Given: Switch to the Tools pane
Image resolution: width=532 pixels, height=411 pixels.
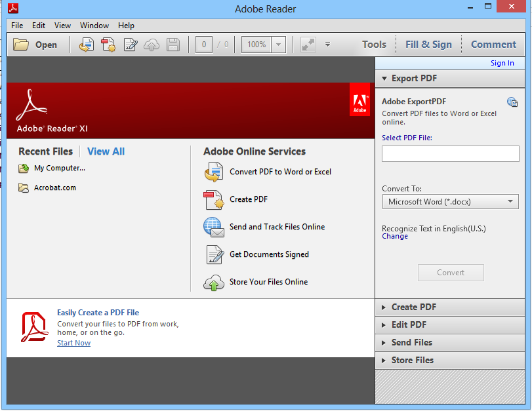Looking at the screenshot, I should tap(374, 45).
